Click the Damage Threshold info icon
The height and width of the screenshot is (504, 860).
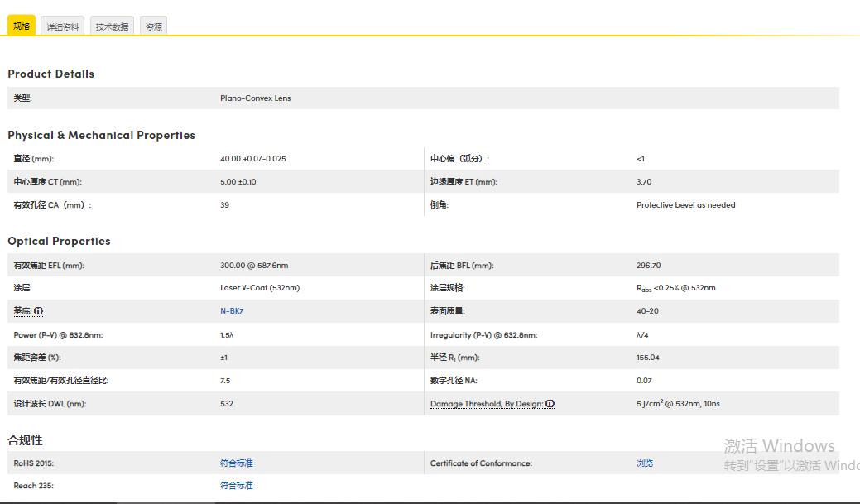(550, 404)
